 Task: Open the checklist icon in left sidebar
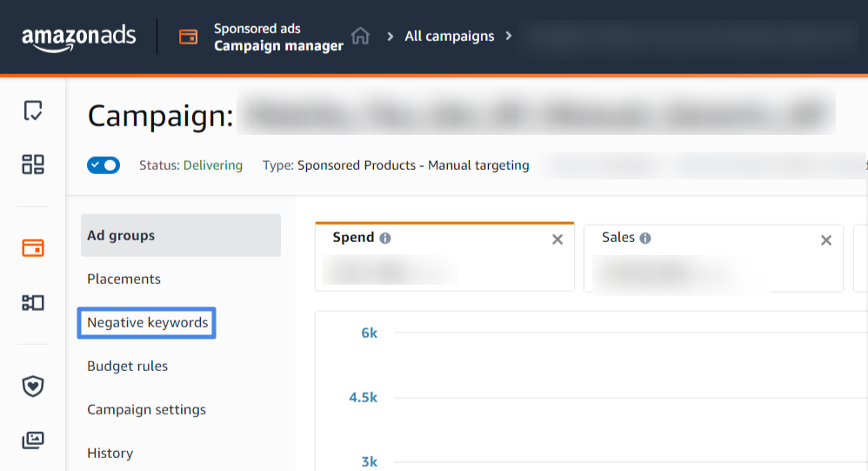click(x=33, y=111)
